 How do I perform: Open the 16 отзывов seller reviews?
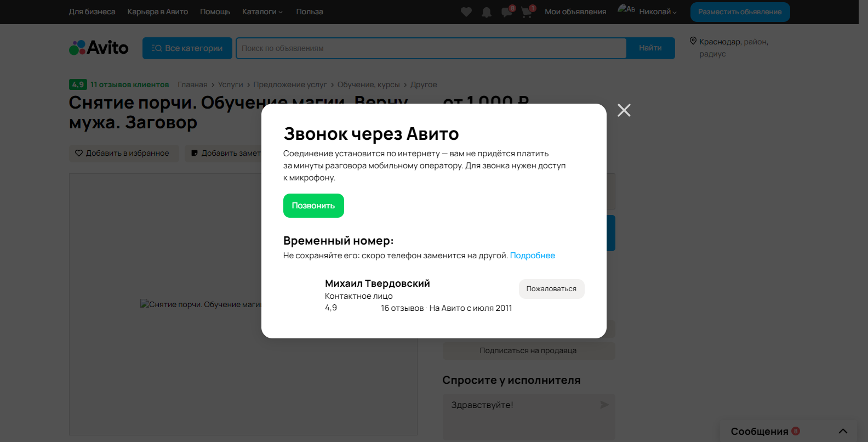pos(402,308)
